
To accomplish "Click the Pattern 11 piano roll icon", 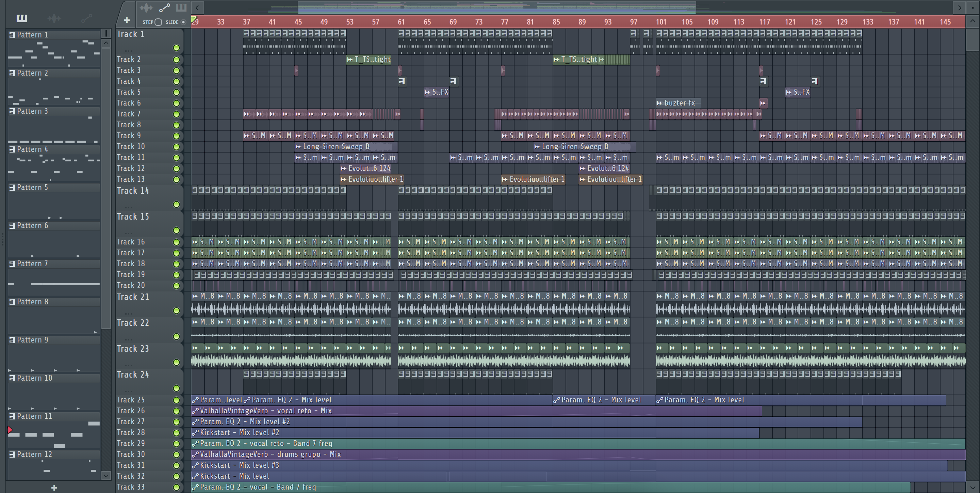I will 12,416.
